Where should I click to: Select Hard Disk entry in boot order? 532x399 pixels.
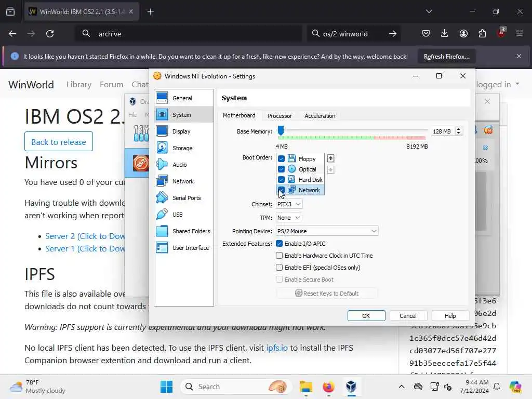pos(300,179)
